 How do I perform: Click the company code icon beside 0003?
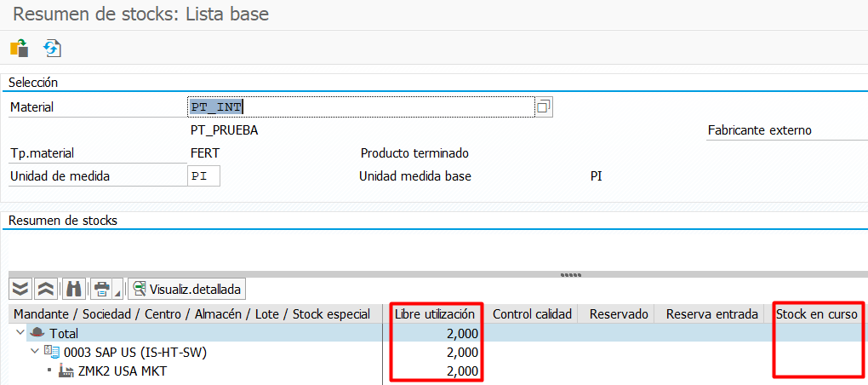point(51,352)
